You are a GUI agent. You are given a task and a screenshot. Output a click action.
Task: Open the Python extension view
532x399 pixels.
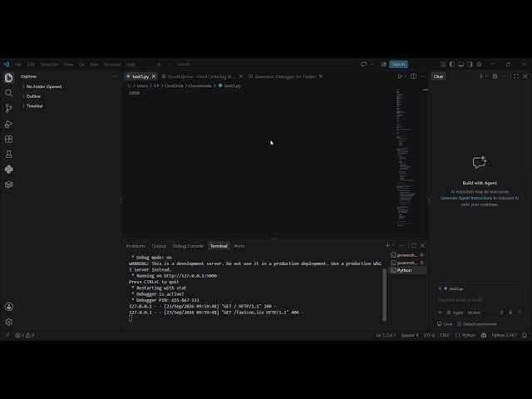9,170
